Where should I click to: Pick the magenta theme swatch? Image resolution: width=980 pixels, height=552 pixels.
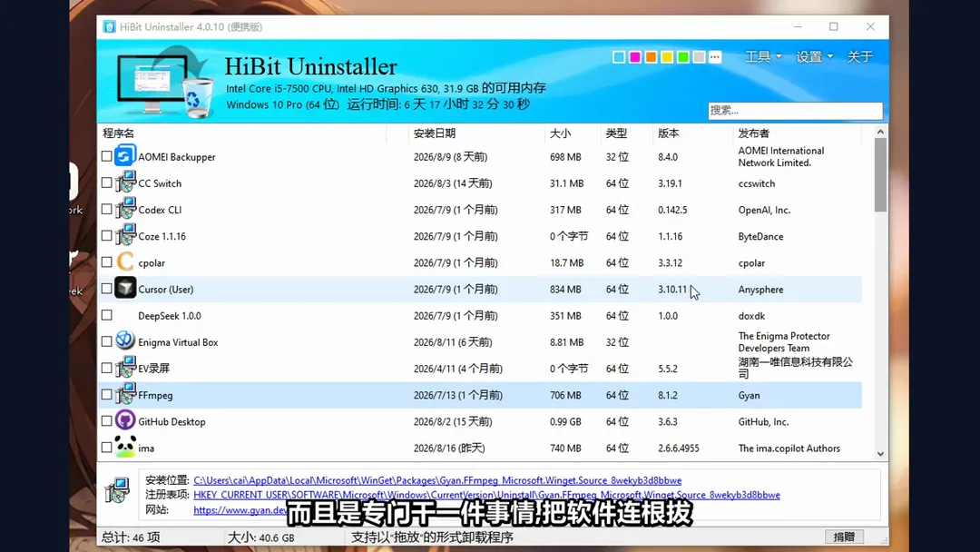[635, 57]
